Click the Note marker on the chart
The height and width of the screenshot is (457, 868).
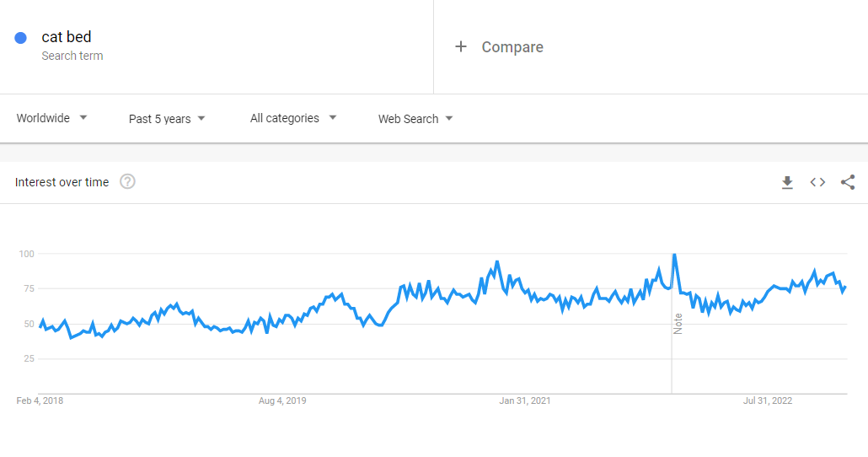click(678, 324)
